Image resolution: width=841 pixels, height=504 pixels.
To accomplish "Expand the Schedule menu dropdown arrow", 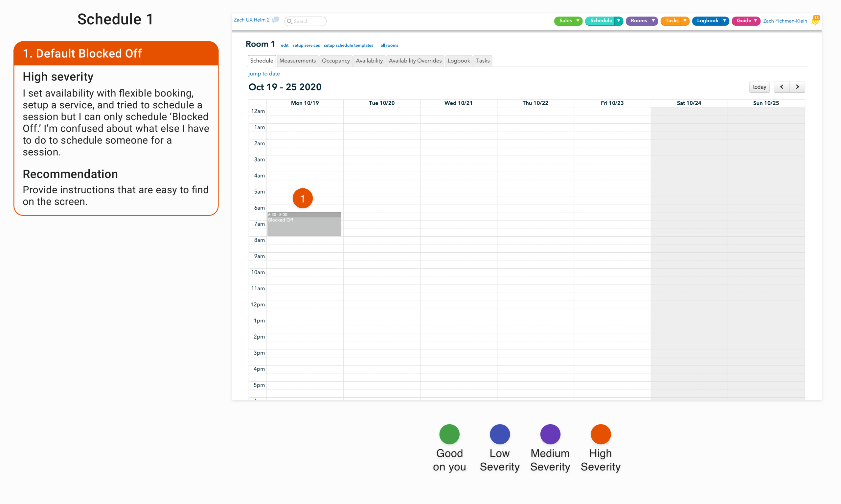I will pos(619,21).
